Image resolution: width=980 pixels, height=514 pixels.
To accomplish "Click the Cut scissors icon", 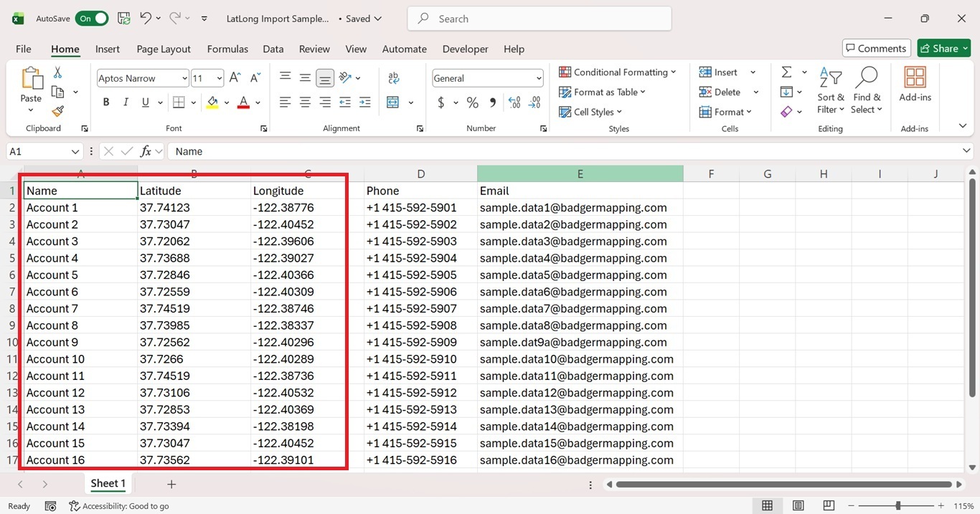I will (x=57, y=72).
